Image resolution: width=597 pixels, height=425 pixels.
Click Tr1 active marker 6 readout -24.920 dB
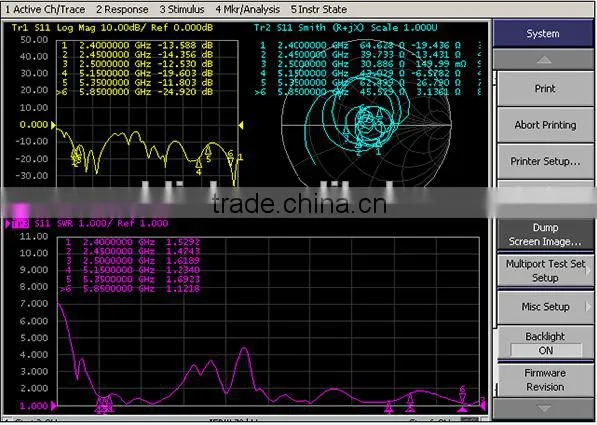[135, 92]
